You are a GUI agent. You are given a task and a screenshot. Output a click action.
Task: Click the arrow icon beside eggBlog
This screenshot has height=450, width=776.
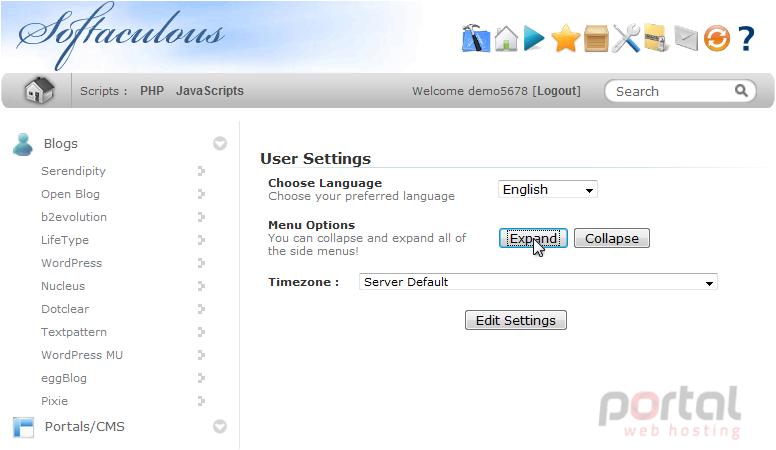click(x=201, y=378)
